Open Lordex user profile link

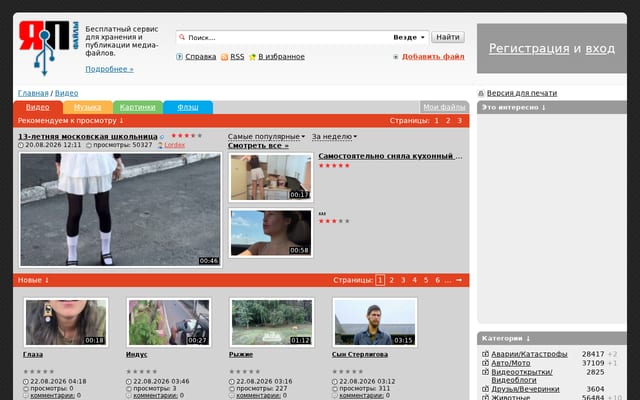(x=174, y=145)
